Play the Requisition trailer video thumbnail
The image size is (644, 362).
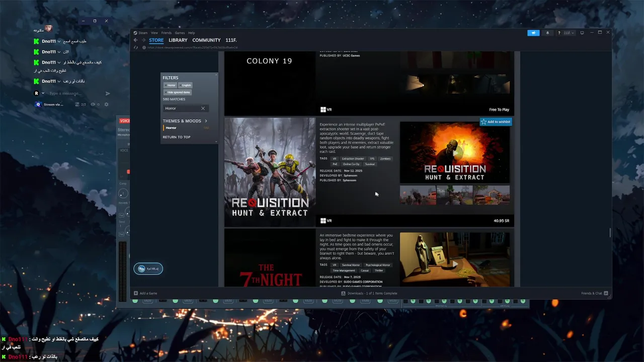[x=455, y=152]
